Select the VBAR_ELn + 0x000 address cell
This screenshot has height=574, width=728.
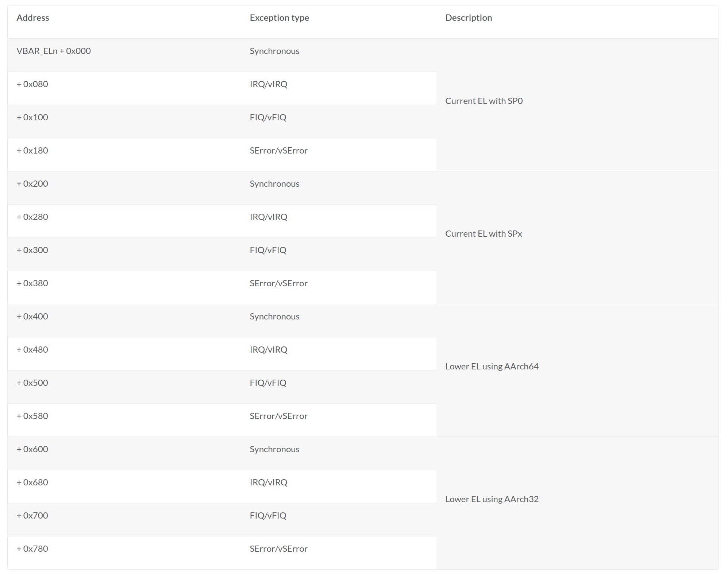click(54, 51)
